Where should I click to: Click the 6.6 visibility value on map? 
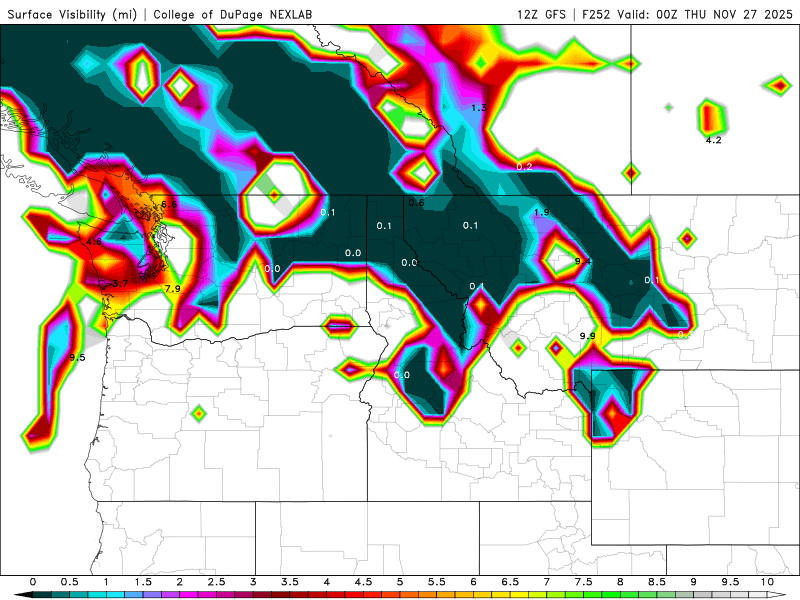click(169, 205)
